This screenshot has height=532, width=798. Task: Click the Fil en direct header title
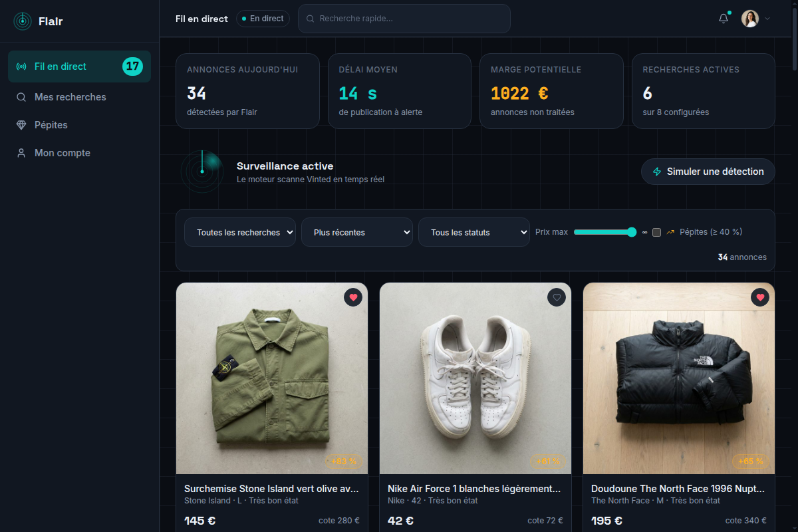201,19
